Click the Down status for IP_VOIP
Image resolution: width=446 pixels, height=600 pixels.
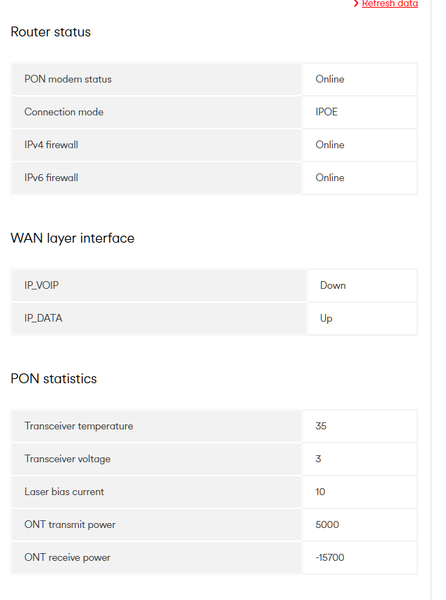pos(333,285)
